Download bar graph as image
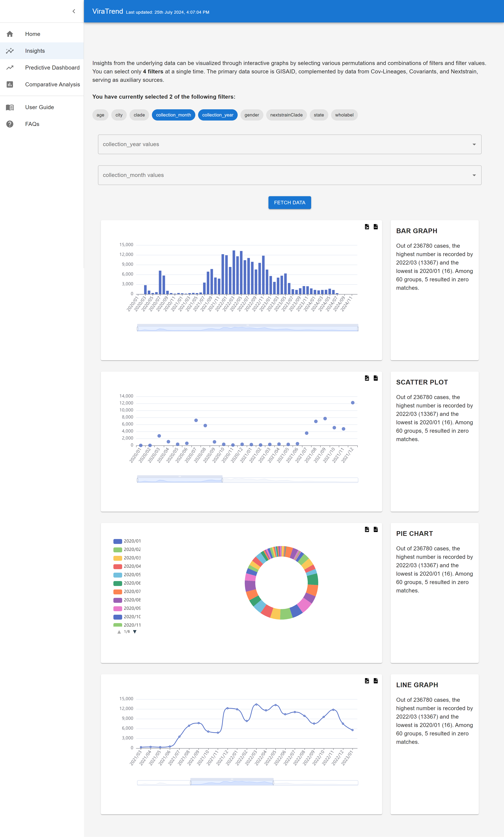The image size is (504, 837). click(367, 227)
